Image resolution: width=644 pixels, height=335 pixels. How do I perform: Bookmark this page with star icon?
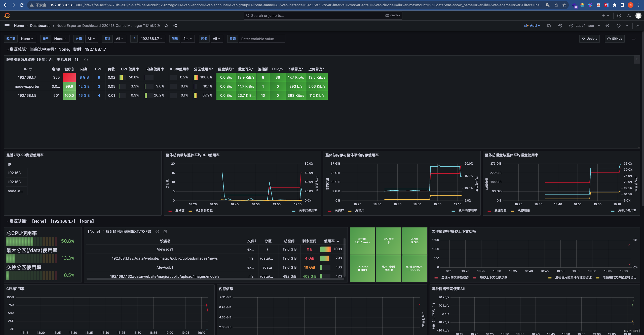(x=564, y=5)
